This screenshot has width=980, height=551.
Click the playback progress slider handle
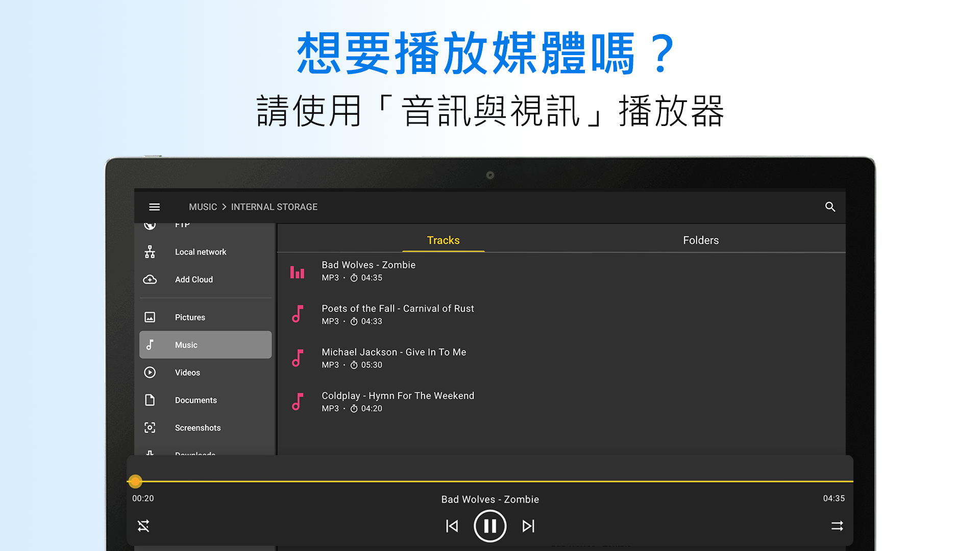tap(135, 481)
